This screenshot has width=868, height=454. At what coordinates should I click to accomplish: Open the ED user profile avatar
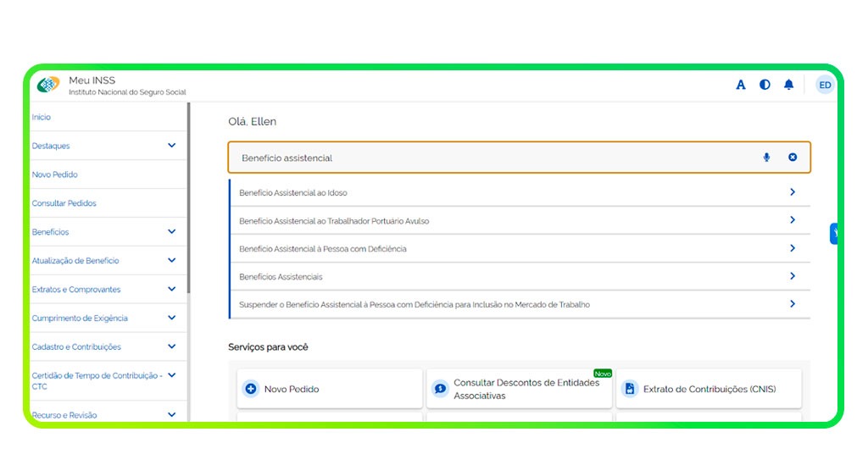825,85
